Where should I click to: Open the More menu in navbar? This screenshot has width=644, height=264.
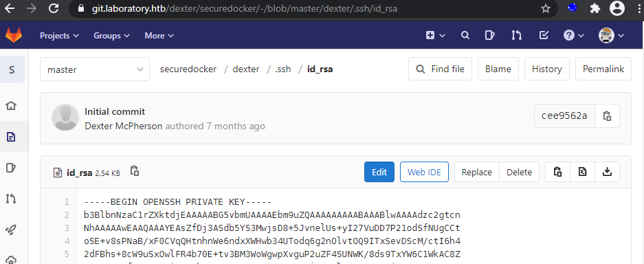click(x=159, y=36)
